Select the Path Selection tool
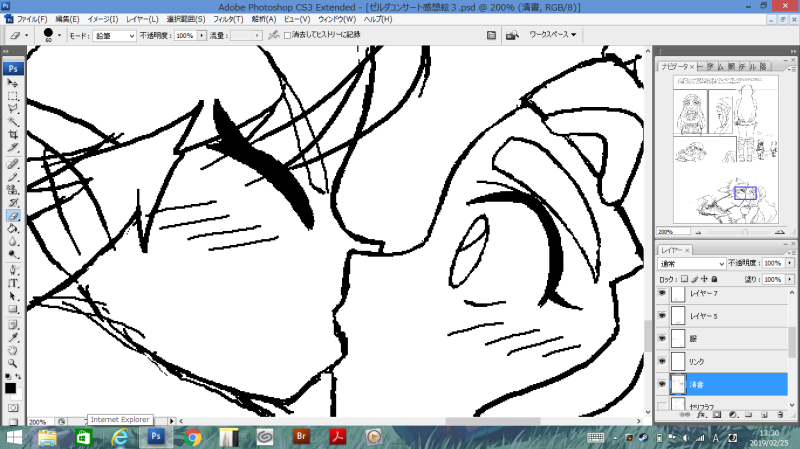The image size is (800, 449). tap(13, 296)
